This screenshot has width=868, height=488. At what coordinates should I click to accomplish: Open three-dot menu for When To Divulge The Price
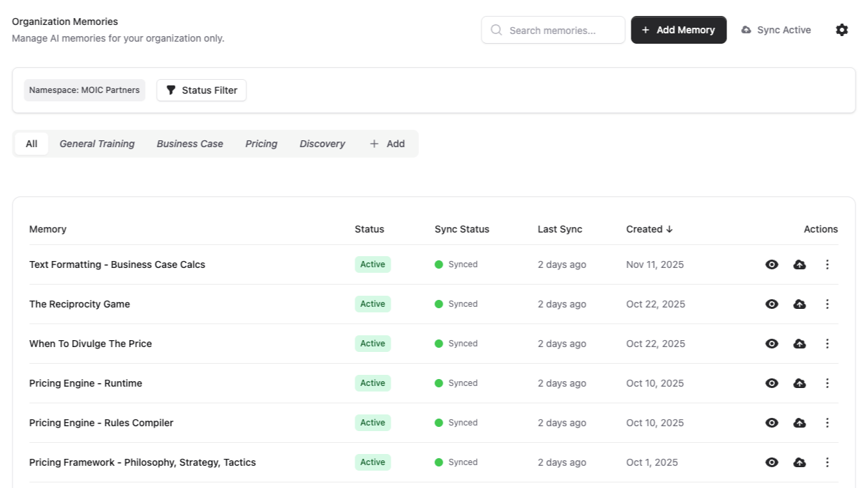click(x=827, y=344)
